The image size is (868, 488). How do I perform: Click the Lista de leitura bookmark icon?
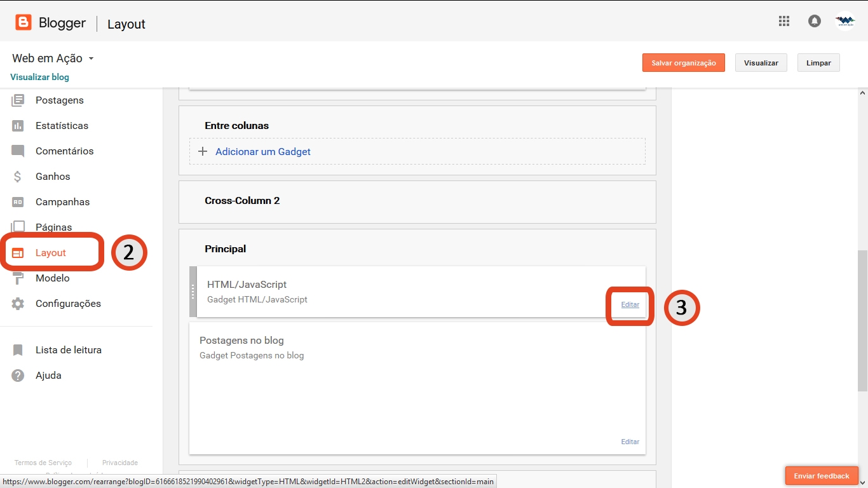[x=18, y=350]
